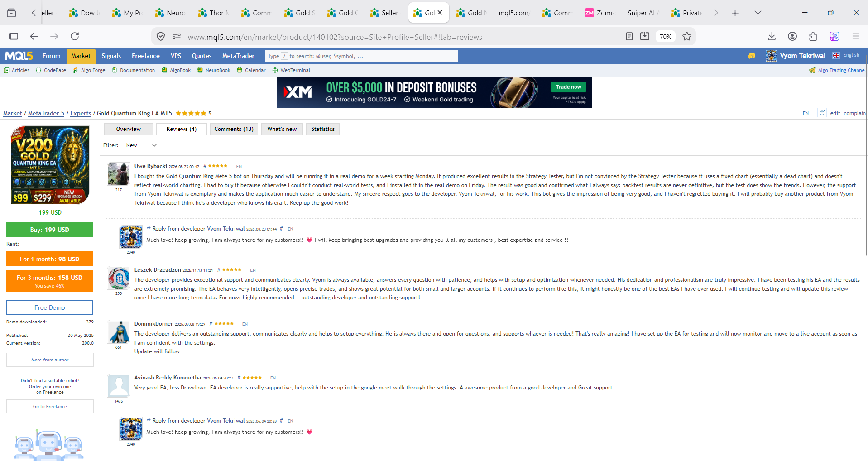This screenshot has width=868, height=461.
Task: Switch to the Comments (13) tab
Action: pos(234,129)
